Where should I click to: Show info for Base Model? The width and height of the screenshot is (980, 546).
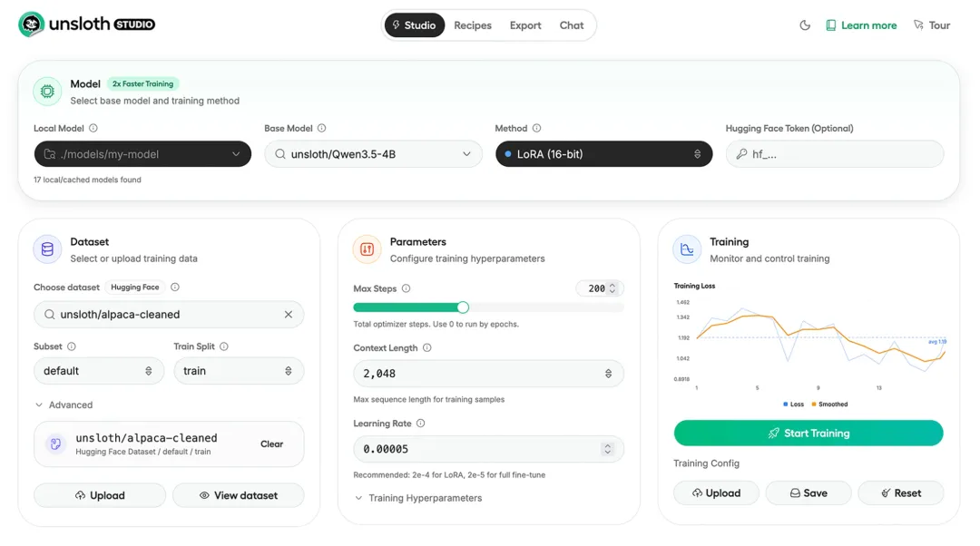click(322, 128)
